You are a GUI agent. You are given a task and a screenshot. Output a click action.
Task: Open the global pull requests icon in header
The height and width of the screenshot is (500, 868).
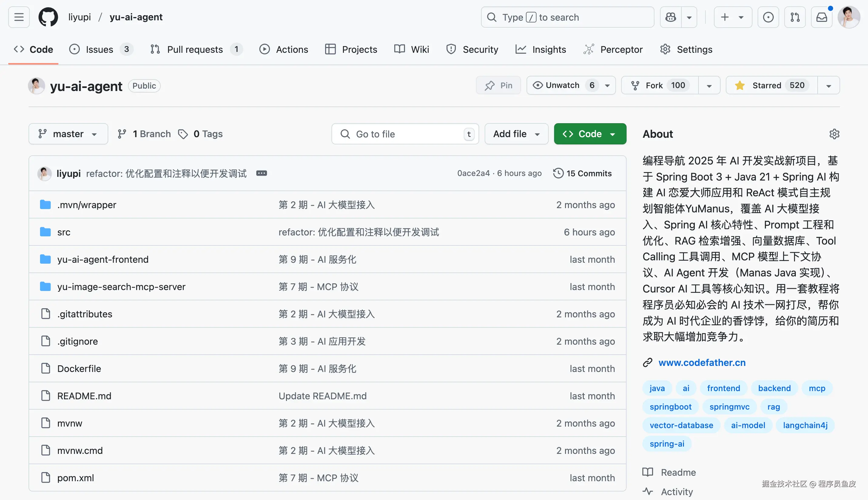tap(795, 17)
